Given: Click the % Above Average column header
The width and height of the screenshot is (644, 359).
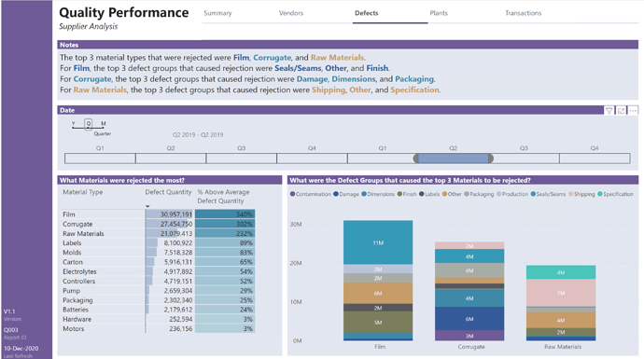Looking at the screenshot, I should pos(223,197).
